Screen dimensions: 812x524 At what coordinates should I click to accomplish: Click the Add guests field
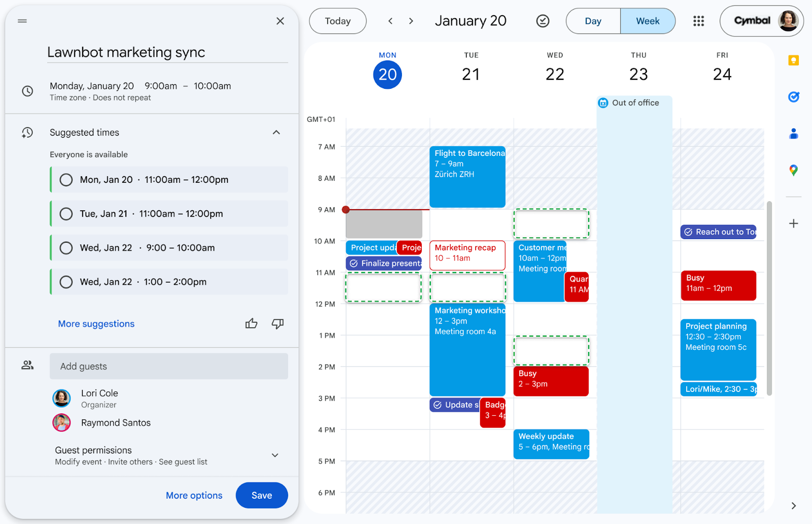click(x=168, y=366)
